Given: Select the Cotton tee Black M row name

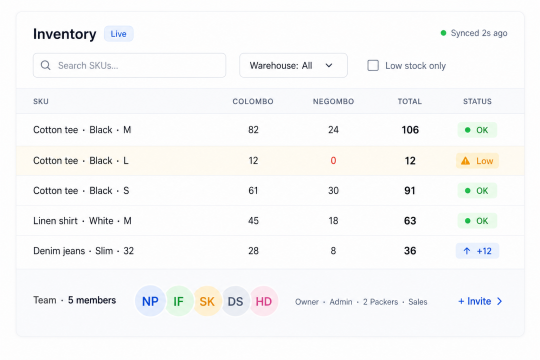Looking at the screenshot, I should point(82,130).
